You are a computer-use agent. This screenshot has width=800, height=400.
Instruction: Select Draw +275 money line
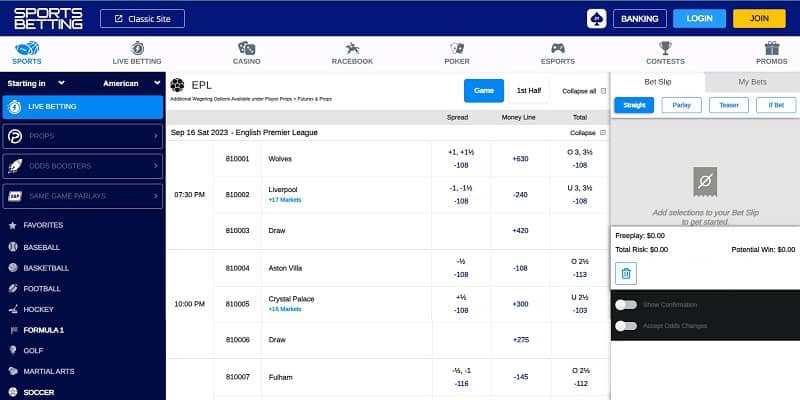[520, 340]
